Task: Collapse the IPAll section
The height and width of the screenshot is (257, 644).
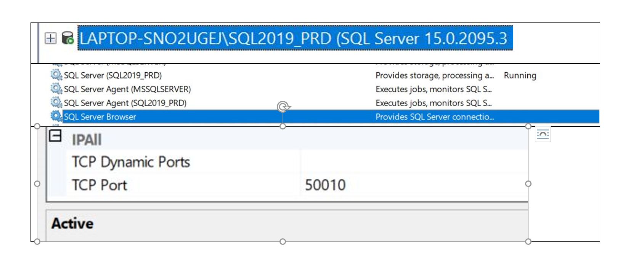Action: [x=55, y=136]
